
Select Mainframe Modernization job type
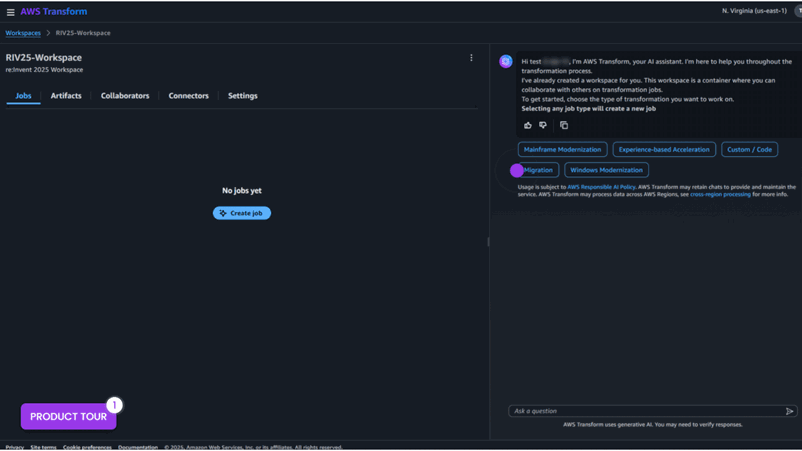pos(562,150)
